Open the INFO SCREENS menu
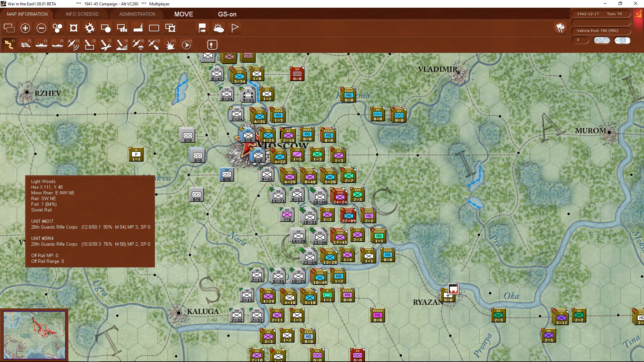The width and height of the screenshot is (644, 362). click(x=82, y=14)
